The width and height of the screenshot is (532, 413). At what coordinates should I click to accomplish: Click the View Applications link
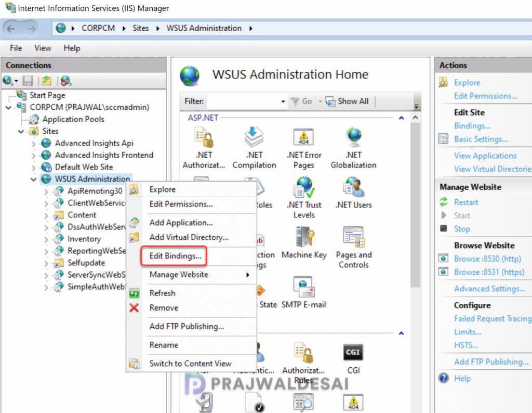(485, 156)
